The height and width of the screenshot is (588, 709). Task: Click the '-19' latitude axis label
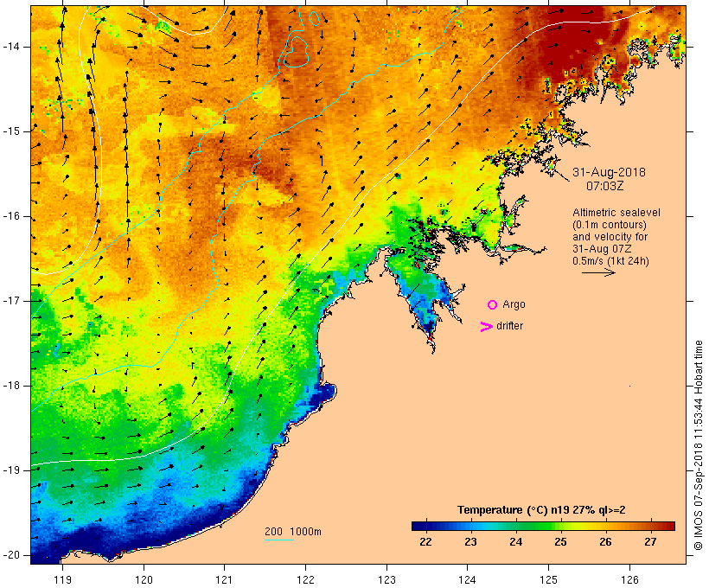coord(11,470)
